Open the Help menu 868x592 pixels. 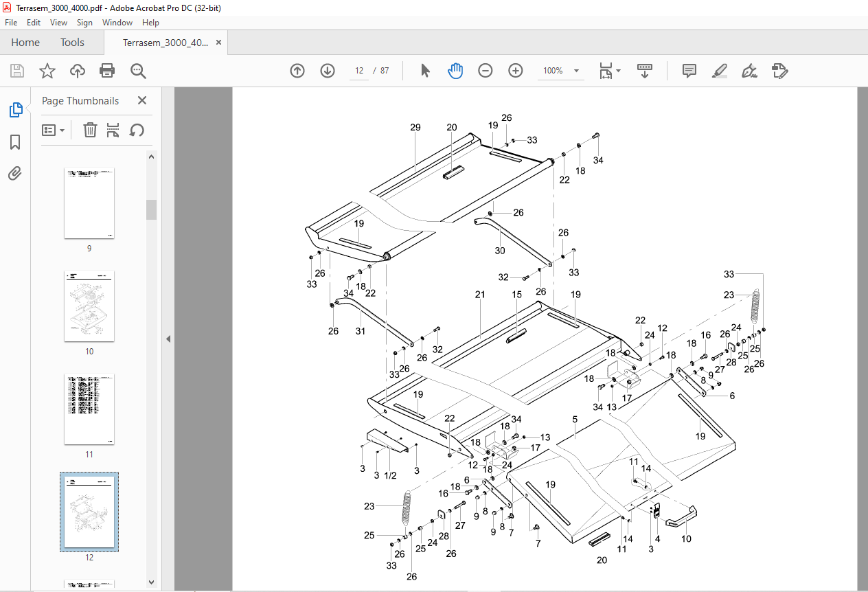click(x=150, y=23)
